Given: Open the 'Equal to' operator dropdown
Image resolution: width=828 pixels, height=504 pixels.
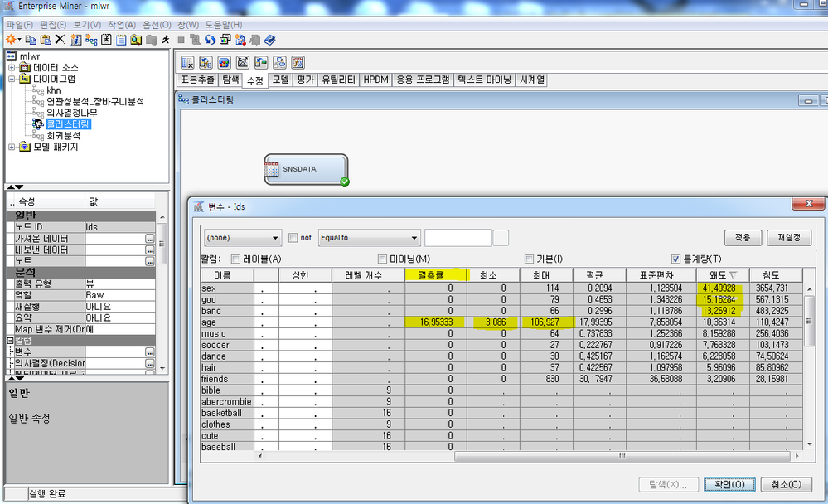Looking at the screenshot, I should click(369, 238).
